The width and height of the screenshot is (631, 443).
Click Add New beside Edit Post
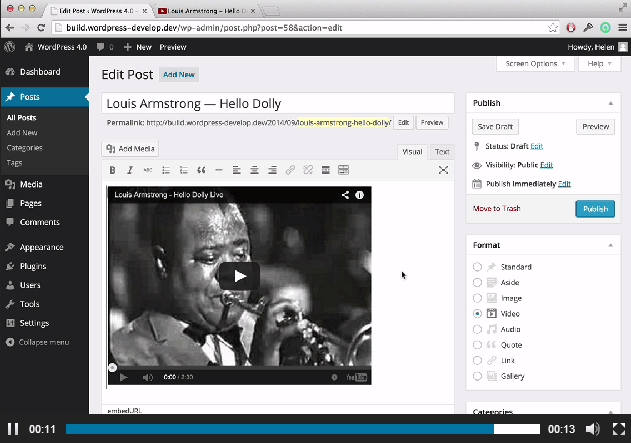point(179,74)
